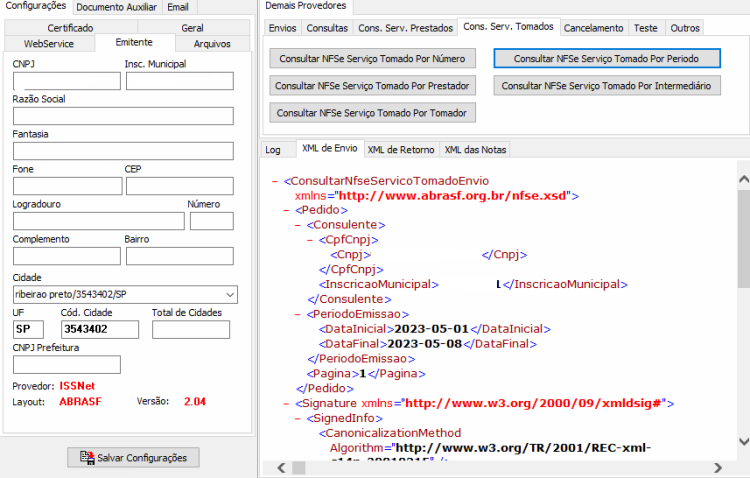750x478 pixels.
Task: Click the CNPJ input field
Action: click(66, 81)
